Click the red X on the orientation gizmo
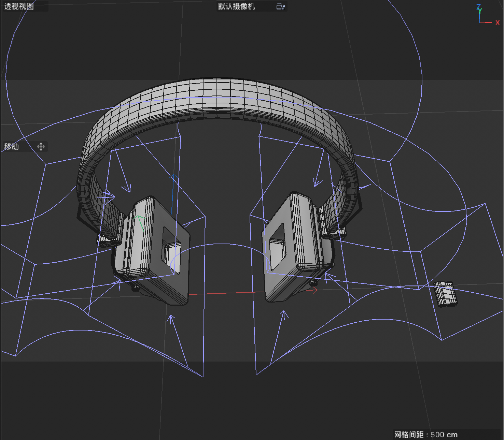This screenshot has height=440, width=504. [498, 23]
